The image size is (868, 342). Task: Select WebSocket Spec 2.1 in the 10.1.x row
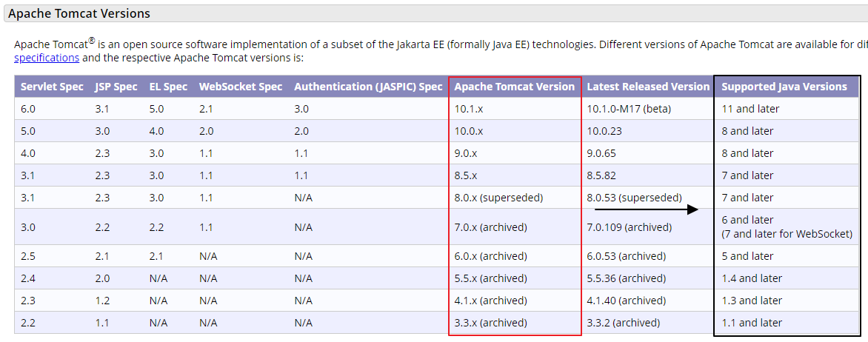coord(206,109)
